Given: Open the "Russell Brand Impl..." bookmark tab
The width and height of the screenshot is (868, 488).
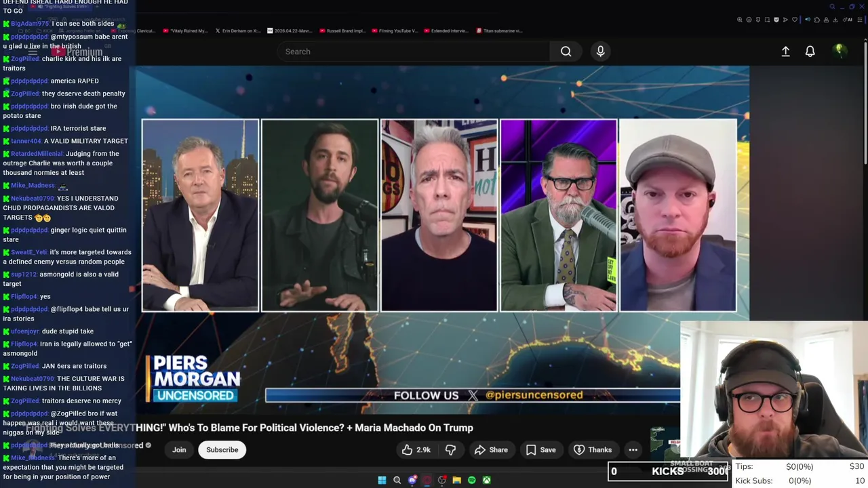Looking at the screenshot, I should 342,30.
